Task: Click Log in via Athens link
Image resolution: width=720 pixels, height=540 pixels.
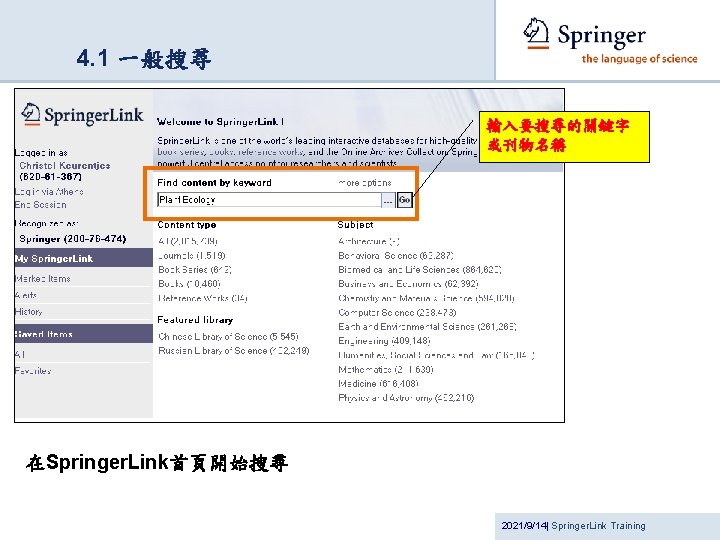Action: (x=49, y=191)
